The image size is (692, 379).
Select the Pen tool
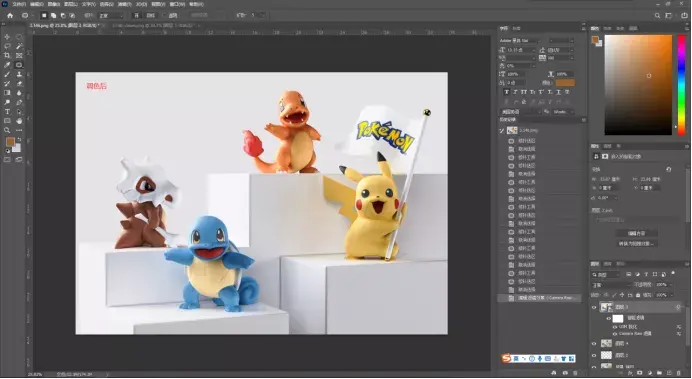coord(19,102)
